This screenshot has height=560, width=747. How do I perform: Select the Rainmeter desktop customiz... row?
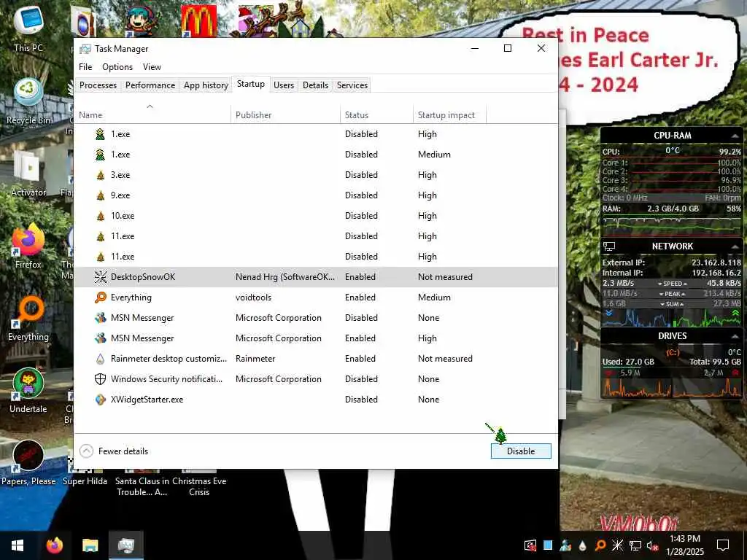pos(315,359)
